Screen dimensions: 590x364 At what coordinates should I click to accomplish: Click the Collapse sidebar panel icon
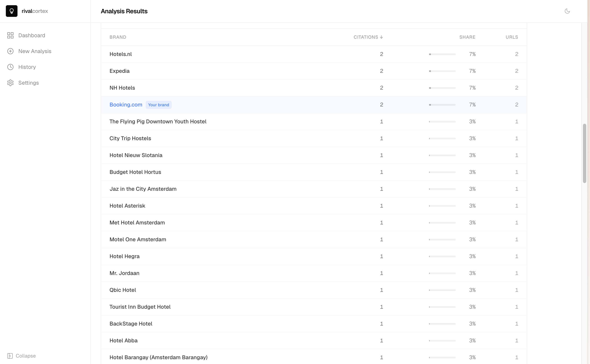click(10, 356)
